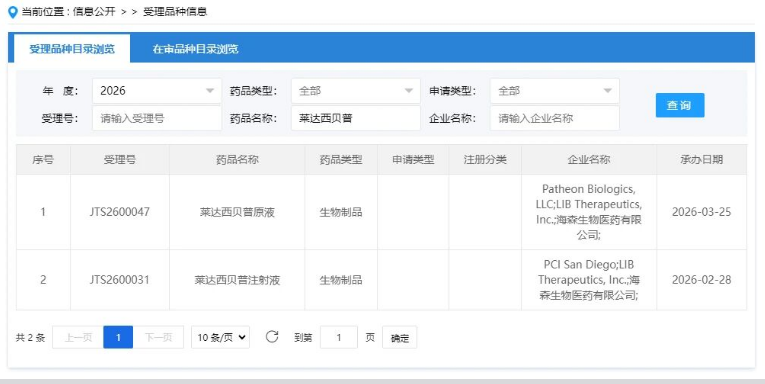The image size is (765, 384).
Task: Click the PCI San Diego company cell
Action: click(589, 280)
